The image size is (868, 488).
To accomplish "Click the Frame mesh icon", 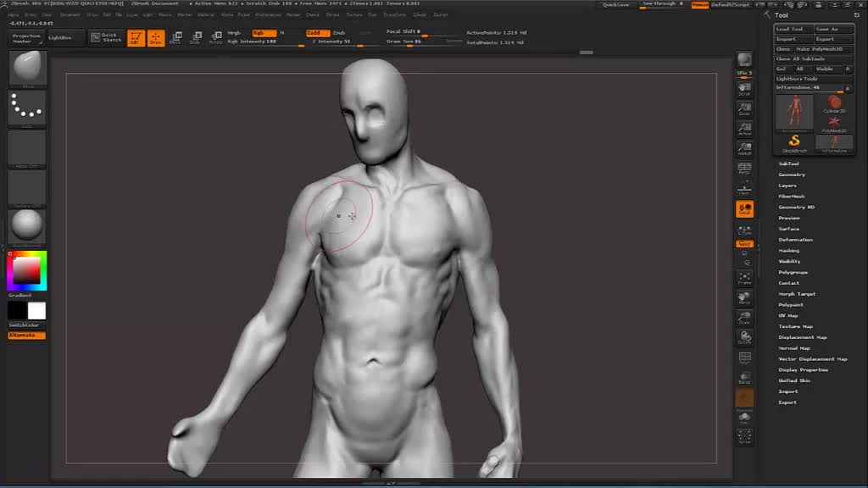I will coord(744,278).
